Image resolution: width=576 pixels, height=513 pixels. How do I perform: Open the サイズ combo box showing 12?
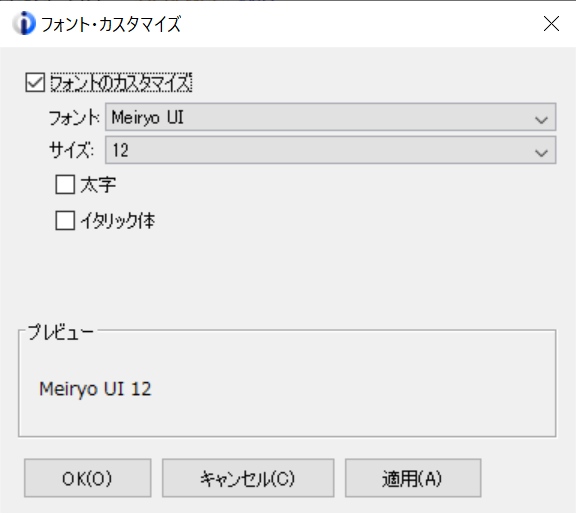pyautogui.click(x=331, y=150)
